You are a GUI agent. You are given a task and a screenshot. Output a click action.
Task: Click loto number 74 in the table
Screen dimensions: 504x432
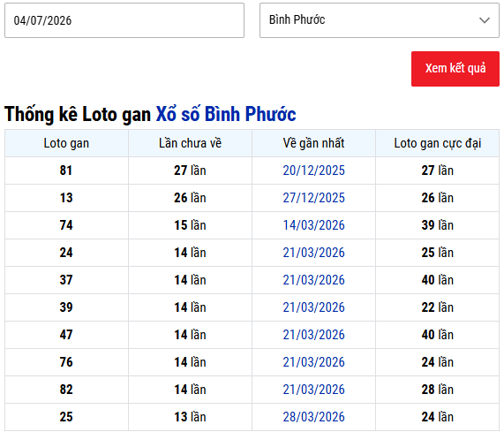click(66, 225)
